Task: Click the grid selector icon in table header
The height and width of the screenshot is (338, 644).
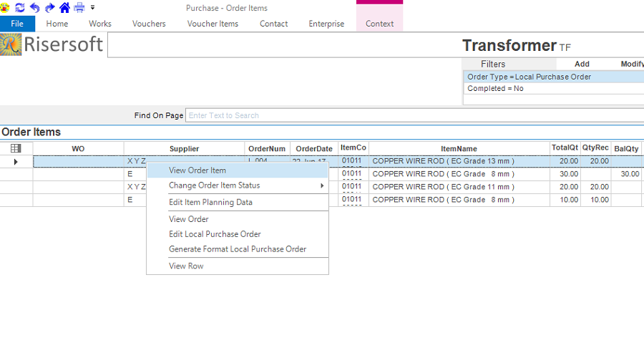Action: tap(16, 148)
